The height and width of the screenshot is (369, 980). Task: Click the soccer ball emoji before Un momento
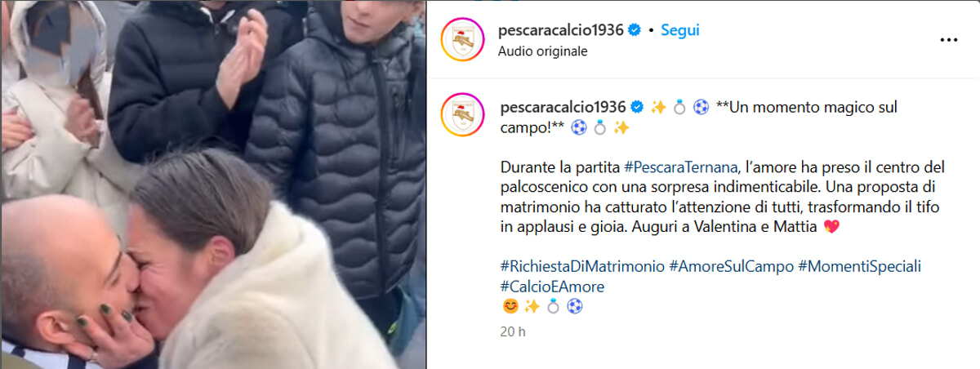(701, 107)
